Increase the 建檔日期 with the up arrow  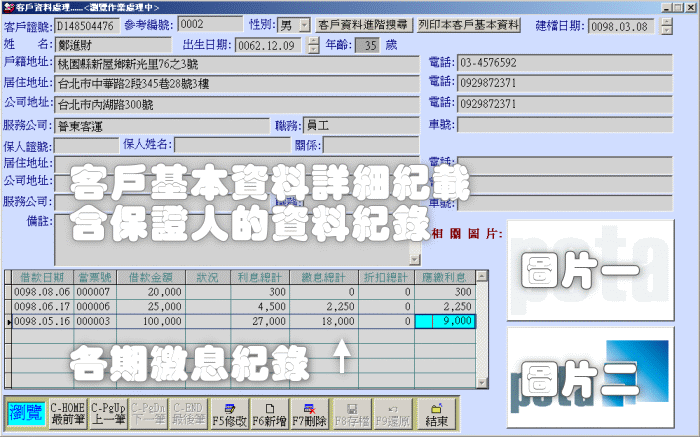pyautogui.click(x=667, y=22)
